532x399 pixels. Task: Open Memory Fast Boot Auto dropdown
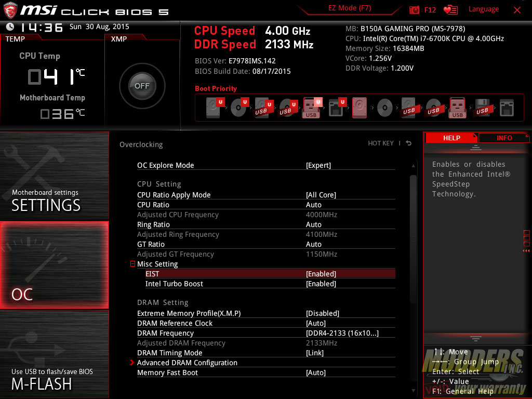(316, 373)
